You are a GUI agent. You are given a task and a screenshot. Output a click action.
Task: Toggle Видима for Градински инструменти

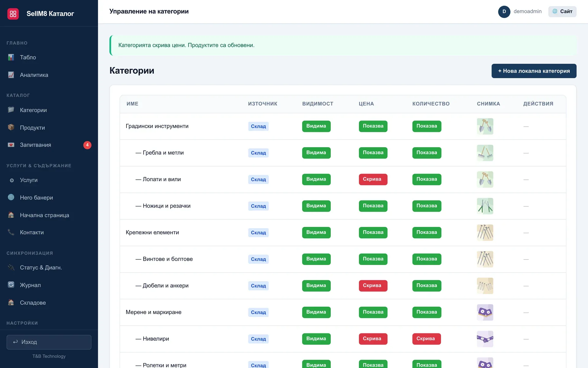316,126
